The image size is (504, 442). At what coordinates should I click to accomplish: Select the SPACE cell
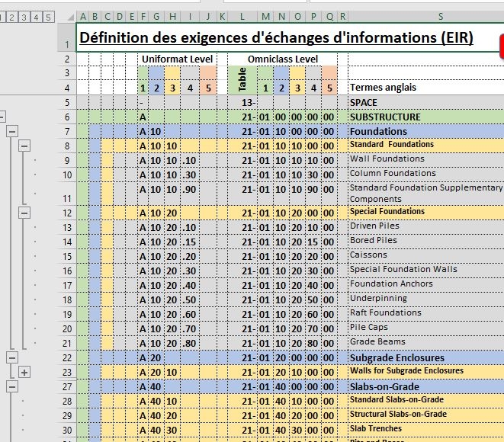tap(426, 102)
